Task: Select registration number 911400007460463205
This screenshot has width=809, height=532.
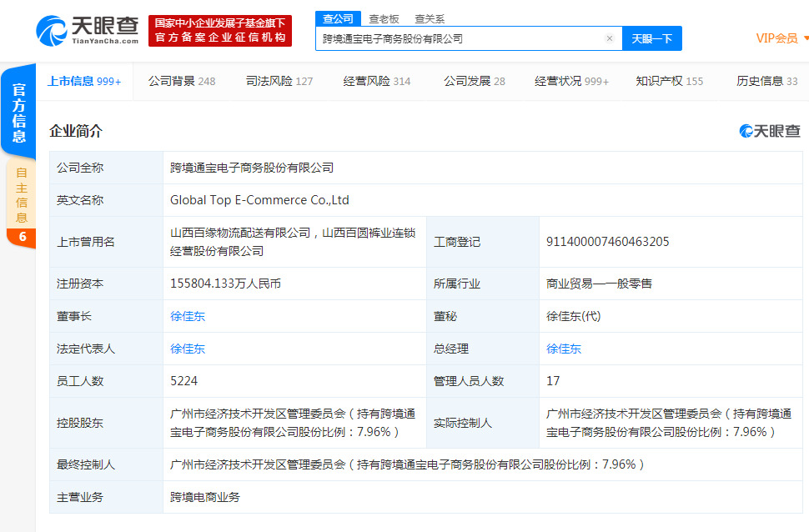Action: [x=608, y=242]
